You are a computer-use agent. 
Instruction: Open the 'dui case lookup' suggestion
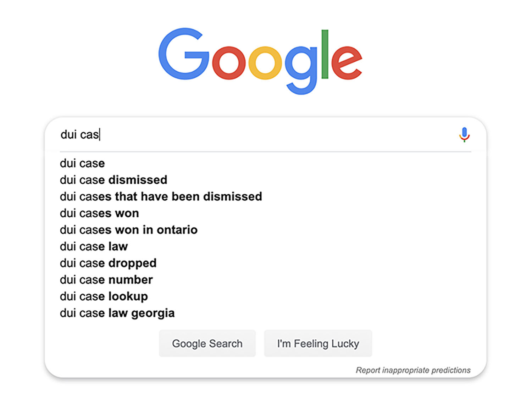click(x=103, y=296)
